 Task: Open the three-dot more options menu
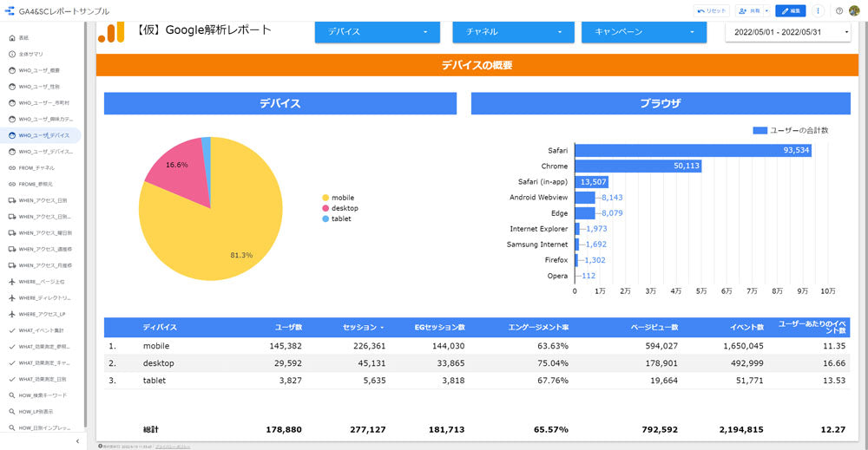click(x=818, y=11)
